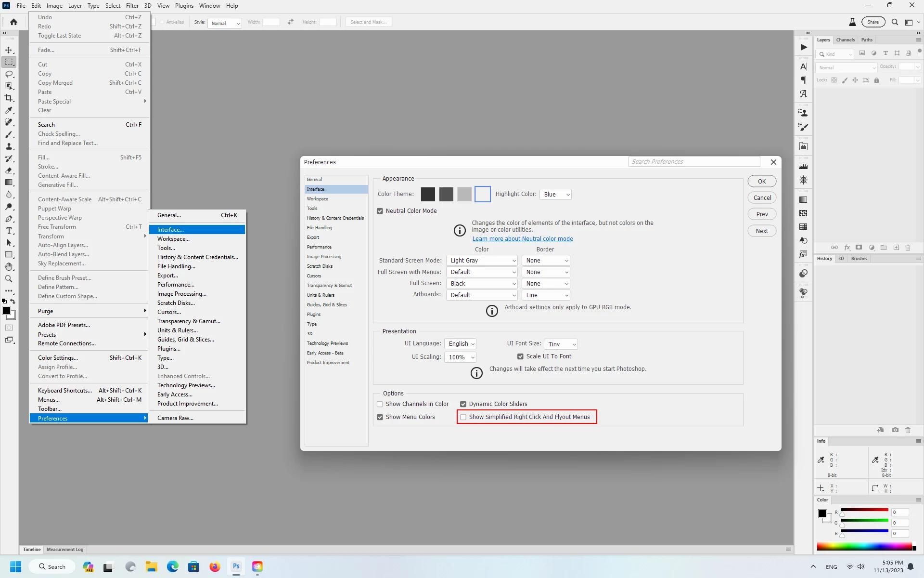The image size is (924, 578).
Task: Select the Hand tool
Action: pyautogui.click(x=9, y=267)
